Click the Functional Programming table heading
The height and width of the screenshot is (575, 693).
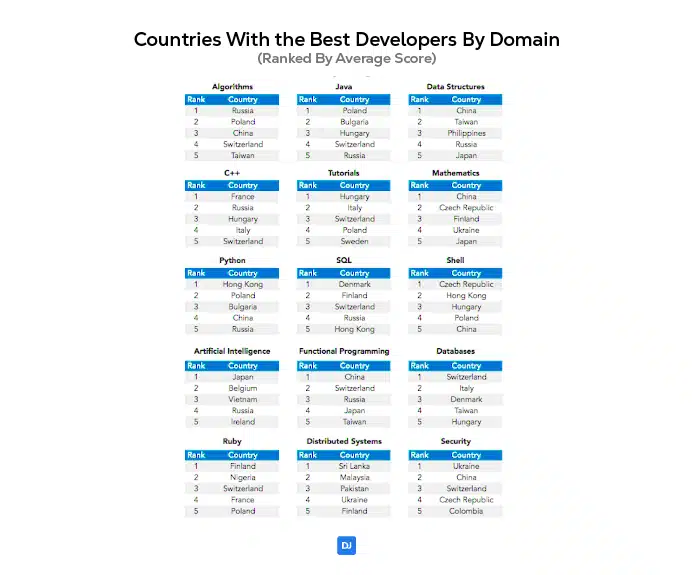pyautogui.click(x=344, y=351)
